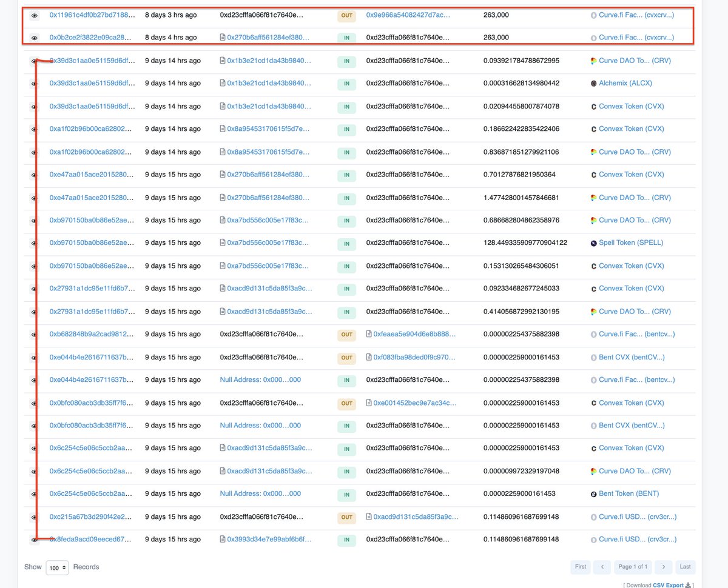Click the next page arrow button
Screen dimensions: 728x588
pyautogui.click(x=664, y=567)
